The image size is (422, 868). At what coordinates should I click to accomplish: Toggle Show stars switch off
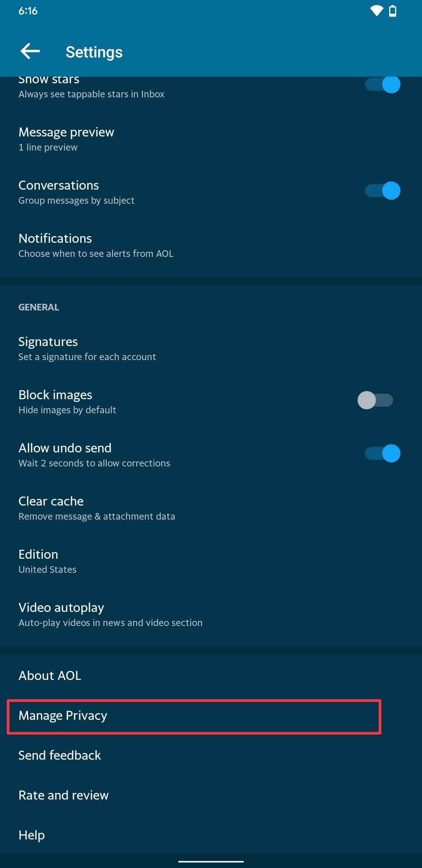pos(383,84)
